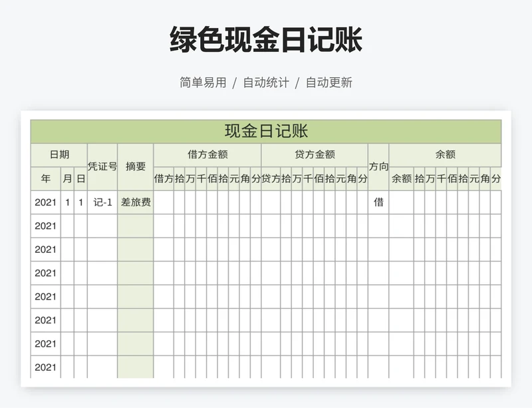Click 分 header under 贷方金额

(x=362, y=178)
